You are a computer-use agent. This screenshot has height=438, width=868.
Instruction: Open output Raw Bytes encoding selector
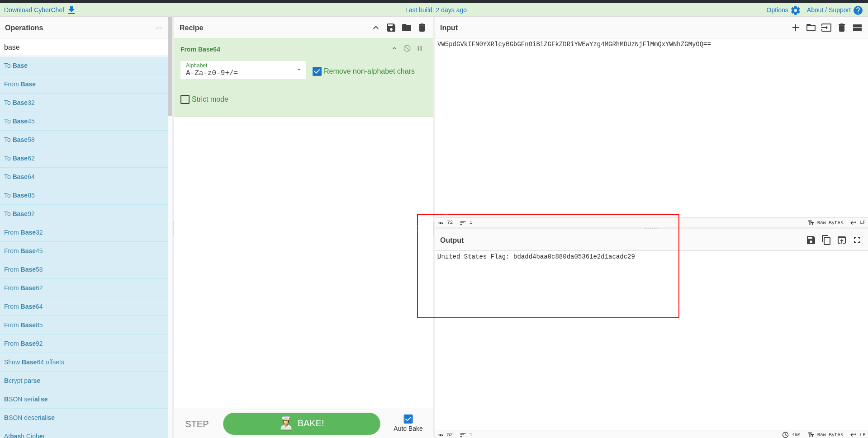tap(825, 434)
